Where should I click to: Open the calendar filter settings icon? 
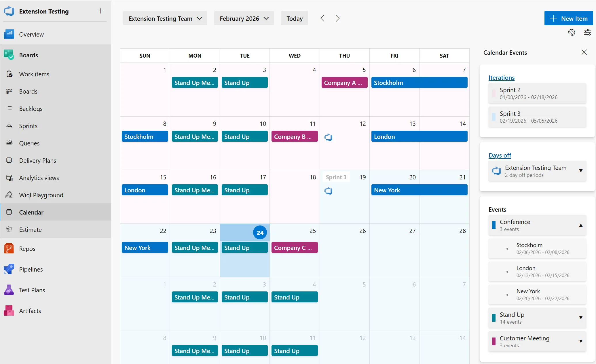point(587,32)
